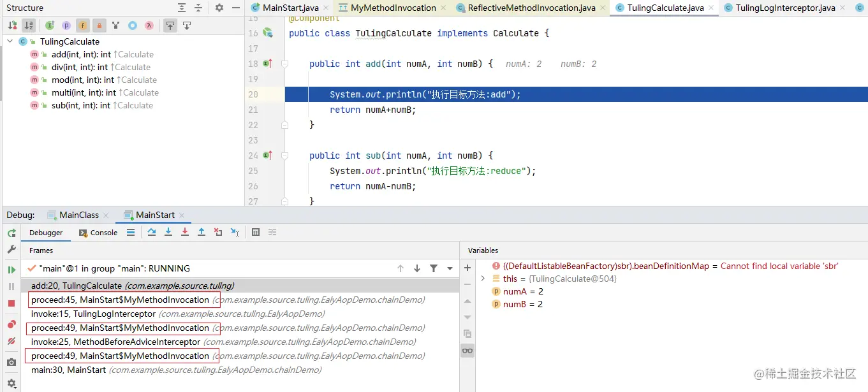
Task: Click Run to Cursor debug icon
Action: pos(235,233)
